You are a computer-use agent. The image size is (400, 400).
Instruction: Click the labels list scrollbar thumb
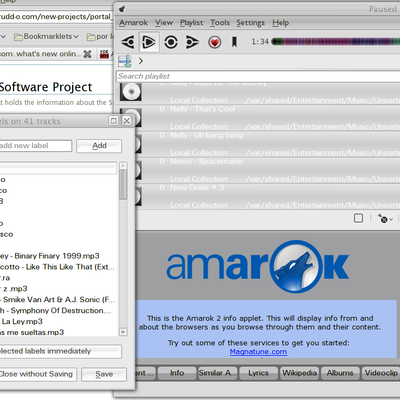point(123,185)
